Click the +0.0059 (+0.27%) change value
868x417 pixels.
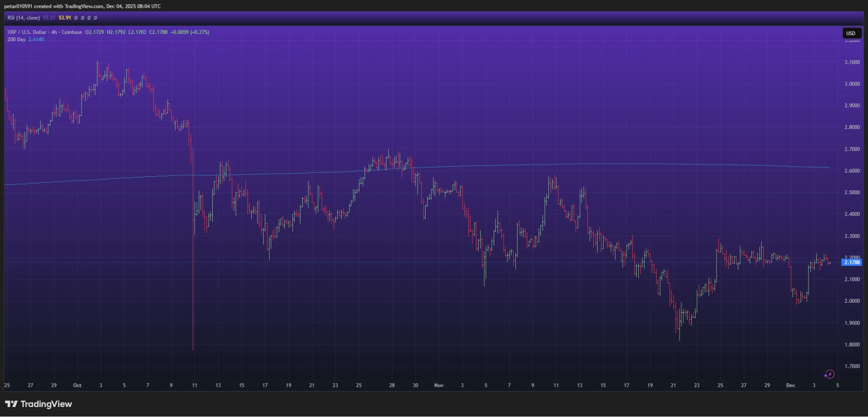[x=190, y=32]
